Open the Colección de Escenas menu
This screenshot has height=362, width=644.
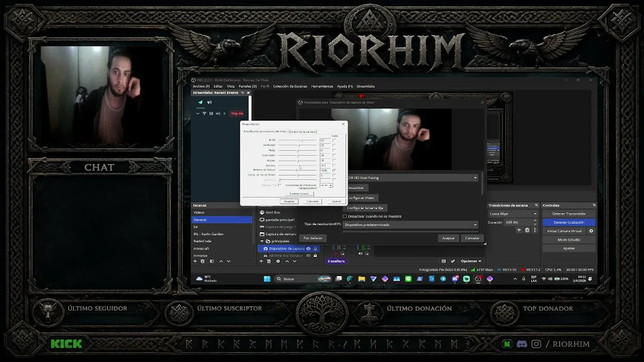290,86
